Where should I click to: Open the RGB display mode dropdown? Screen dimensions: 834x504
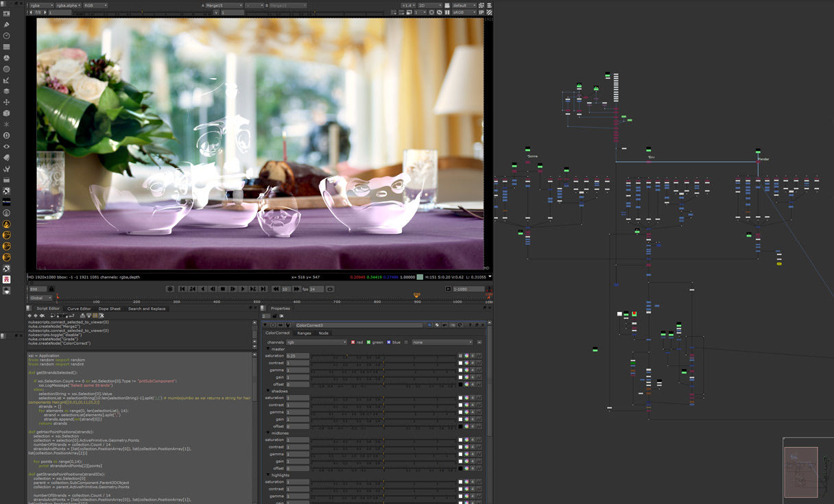[96, 5]
